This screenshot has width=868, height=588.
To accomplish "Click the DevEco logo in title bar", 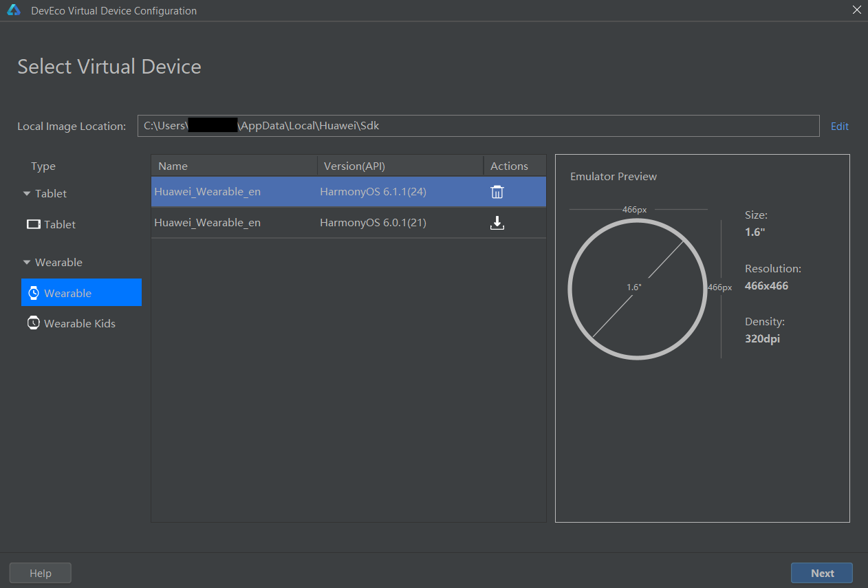I will click(14, 10).
